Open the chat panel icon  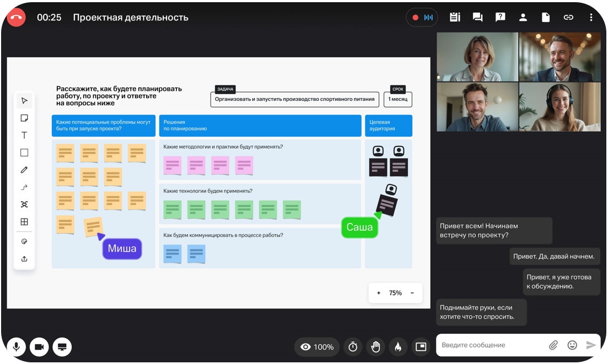(x=477, y=18)
